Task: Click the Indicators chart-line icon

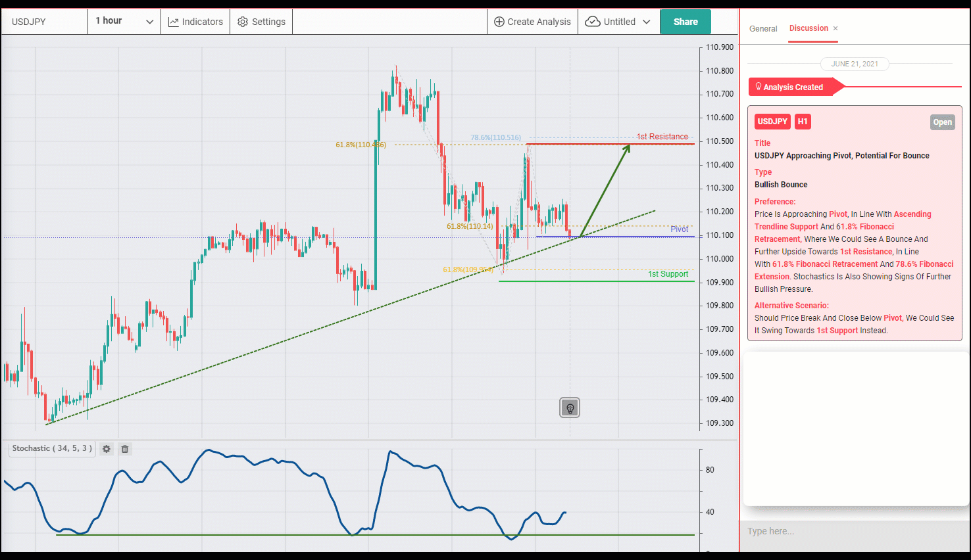Action: [174, 22]
